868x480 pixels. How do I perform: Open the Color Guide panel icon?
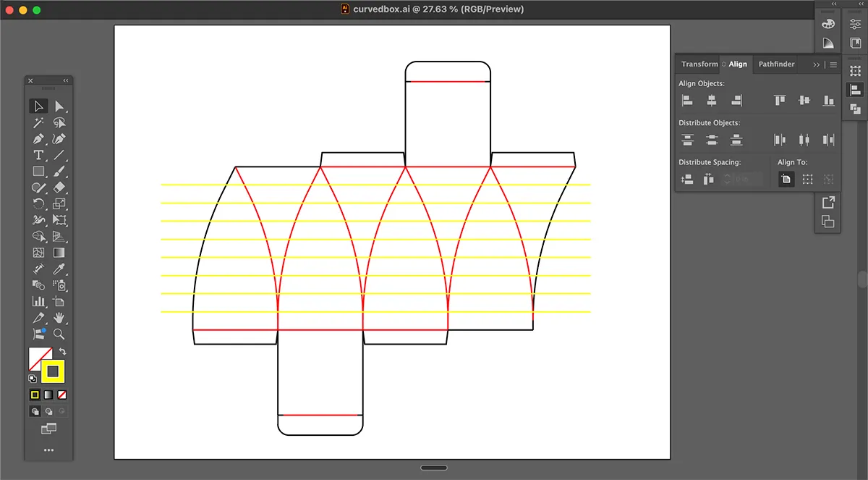coord(828,43)
